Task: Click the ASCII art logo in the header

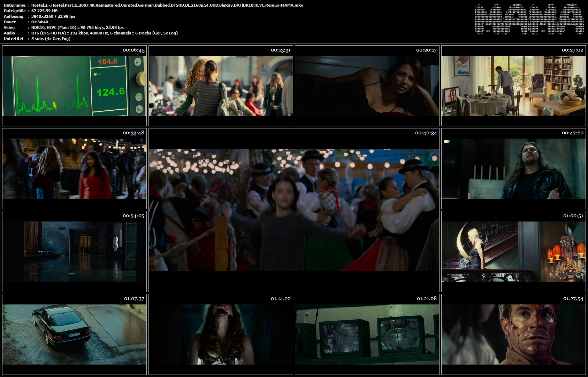Action: (529, 19)
